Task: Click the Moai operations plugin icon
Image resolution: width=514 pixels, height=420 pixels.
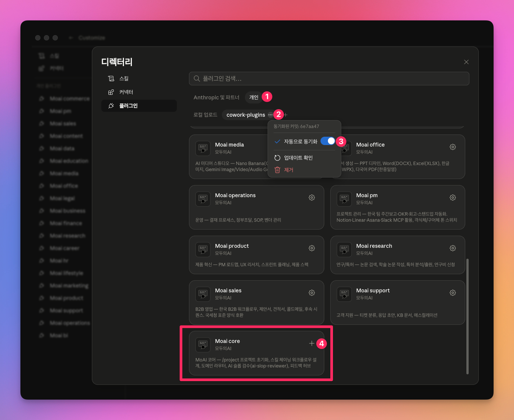Action: tap(203, 199)
